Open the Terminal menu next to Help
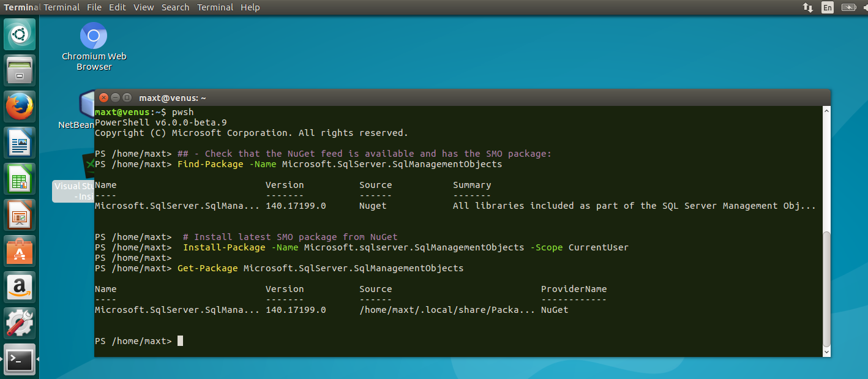 [x=215, y=7]
